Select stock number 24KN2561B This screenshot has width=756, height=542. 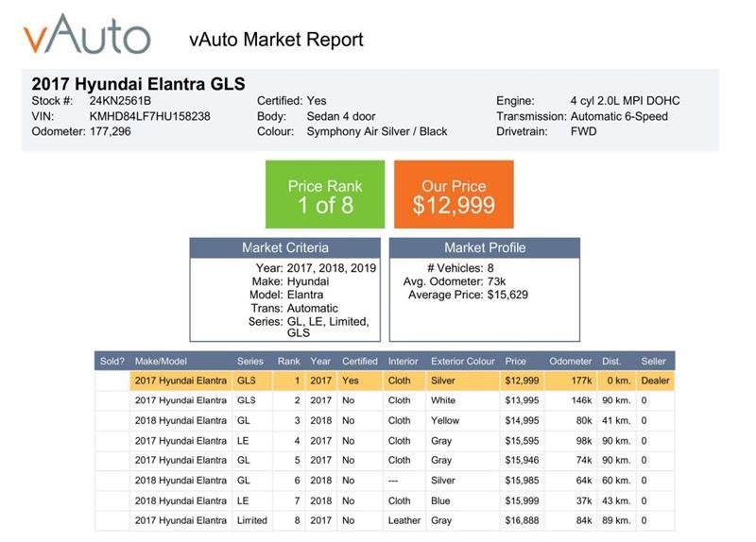click(x=120, y=101)
